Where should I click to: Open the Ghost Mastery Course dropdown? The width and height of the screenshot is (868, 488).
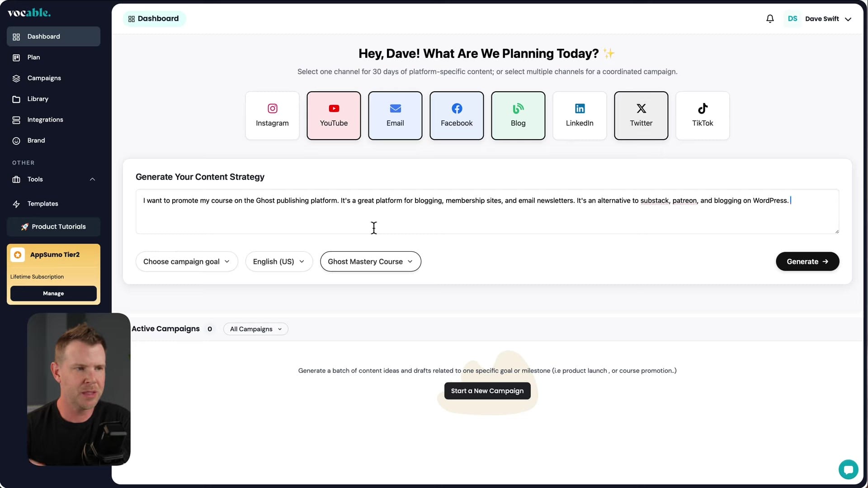tap(371, 262)
